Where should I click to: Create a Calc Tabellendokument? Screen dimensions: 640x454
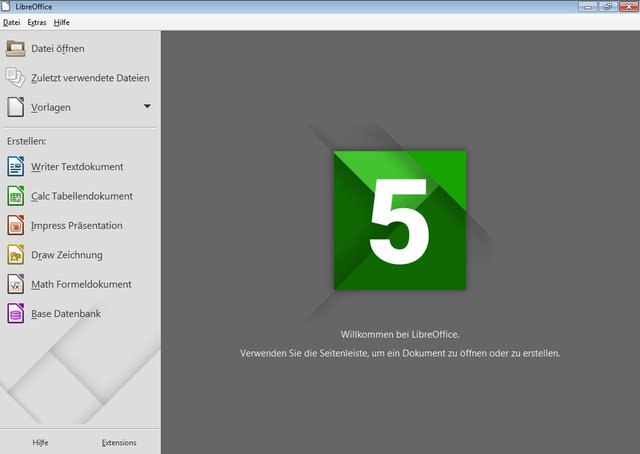coord(82,196)
